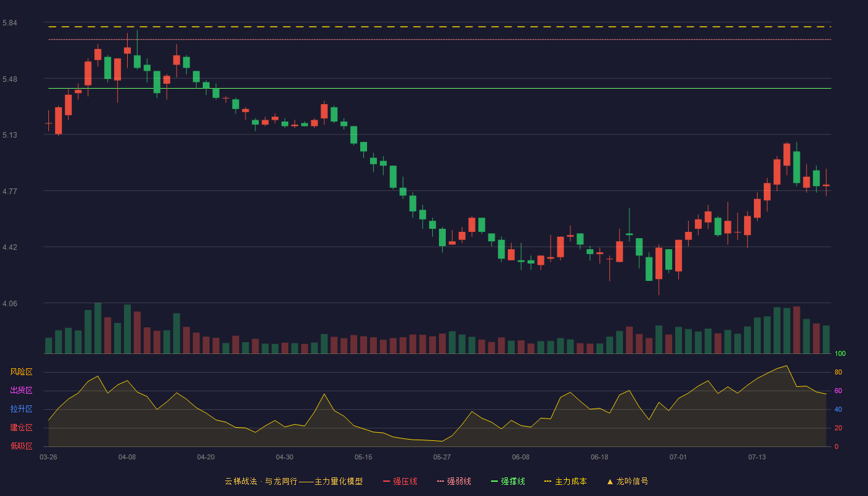Select the 低吸区 zone label
This screenshot has height=496, width=868.
(21, 446)
